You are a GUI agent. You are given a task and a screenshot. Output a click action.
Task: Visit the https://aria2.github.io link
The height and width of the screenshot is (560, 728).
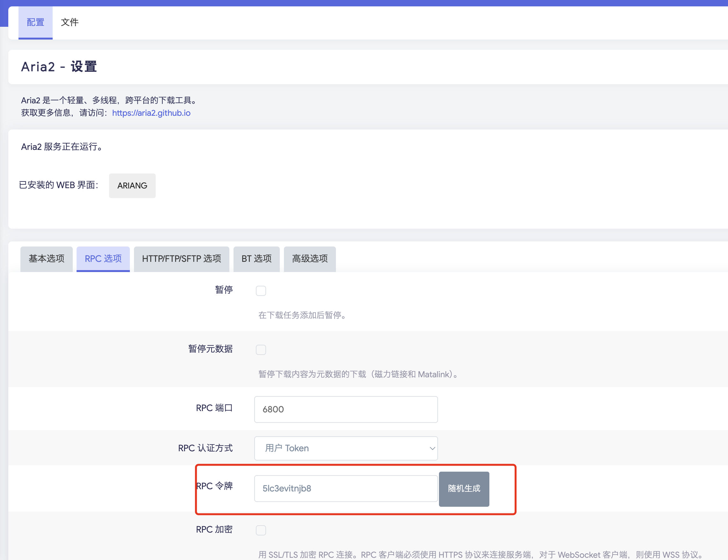tap(151, 113)
